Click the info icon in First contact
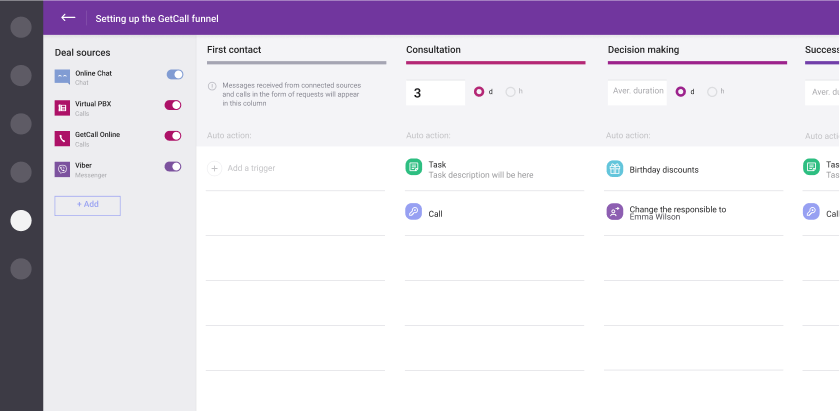840x411 pixels. tap(212, 86)
